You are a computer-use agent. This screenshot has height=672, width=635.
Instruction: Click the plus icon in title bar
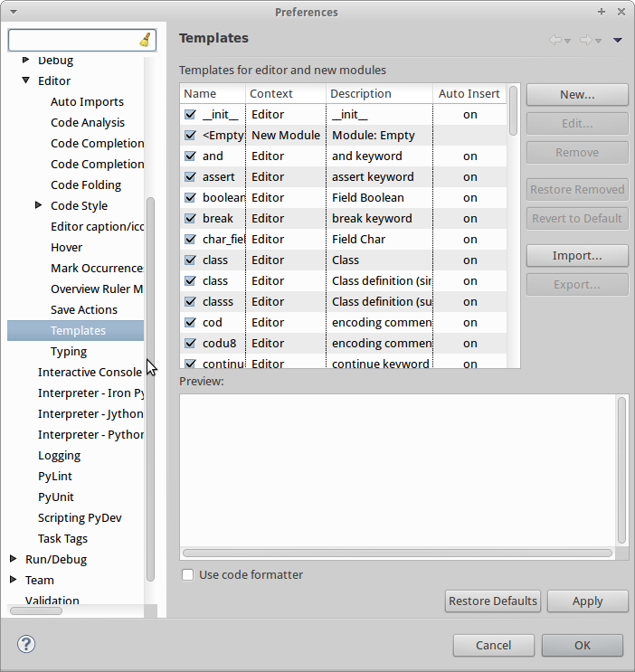[602, 12]
